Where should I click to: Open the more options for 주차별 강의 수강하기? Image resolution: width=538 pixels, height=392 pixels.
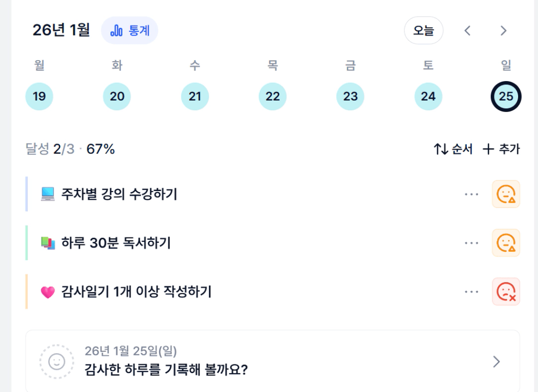(471, 194)
